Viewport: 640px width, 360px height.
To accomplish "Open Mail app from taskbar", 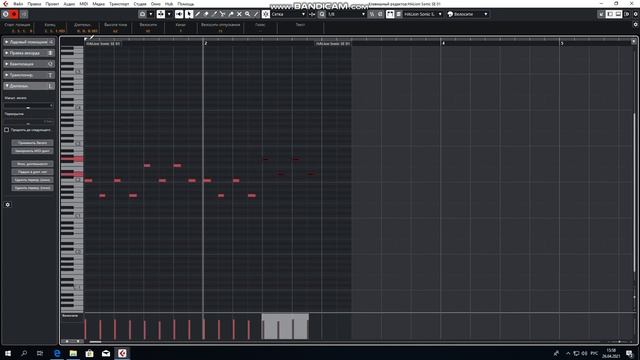I will click(106, 353).
